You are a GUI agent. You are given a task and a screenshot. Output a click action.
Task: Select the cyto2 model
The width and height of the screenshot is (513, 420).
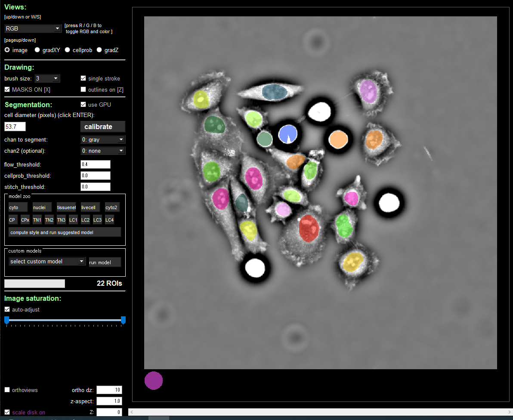(x=111, y=207)
